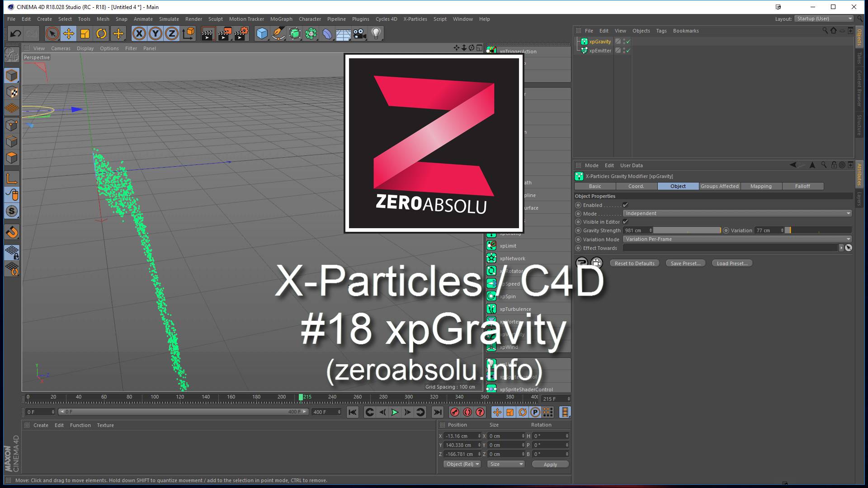Screen dimensions: 868x488
Task: Switch to the Falloff tab
Action: coord(802,186)
